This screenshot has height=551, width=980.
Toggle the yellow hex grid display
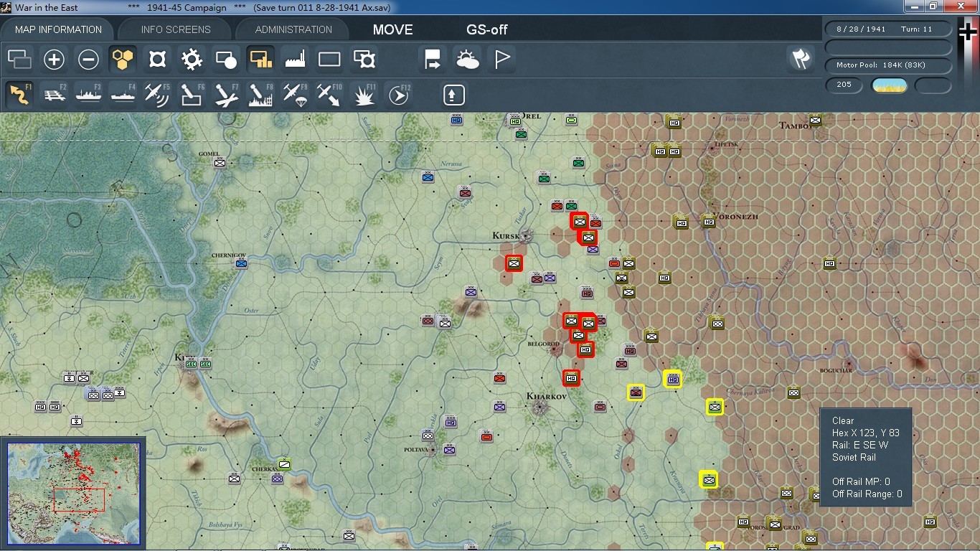123,60
